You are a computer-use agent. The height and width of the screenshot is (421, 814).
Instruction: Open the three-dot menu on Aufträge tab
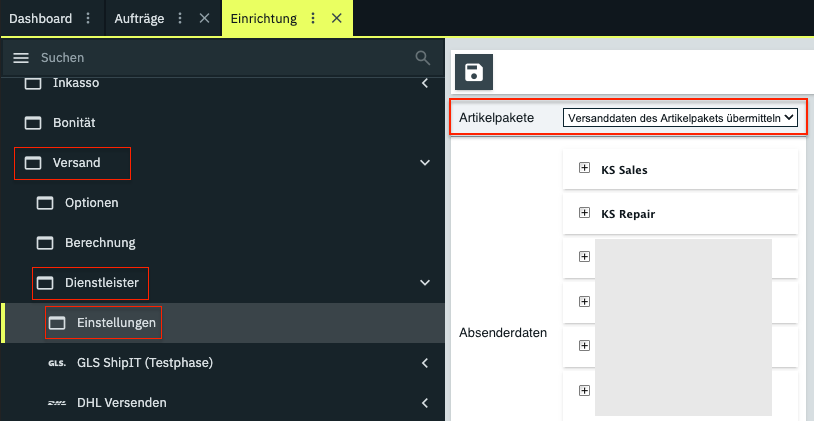(180, 18)
